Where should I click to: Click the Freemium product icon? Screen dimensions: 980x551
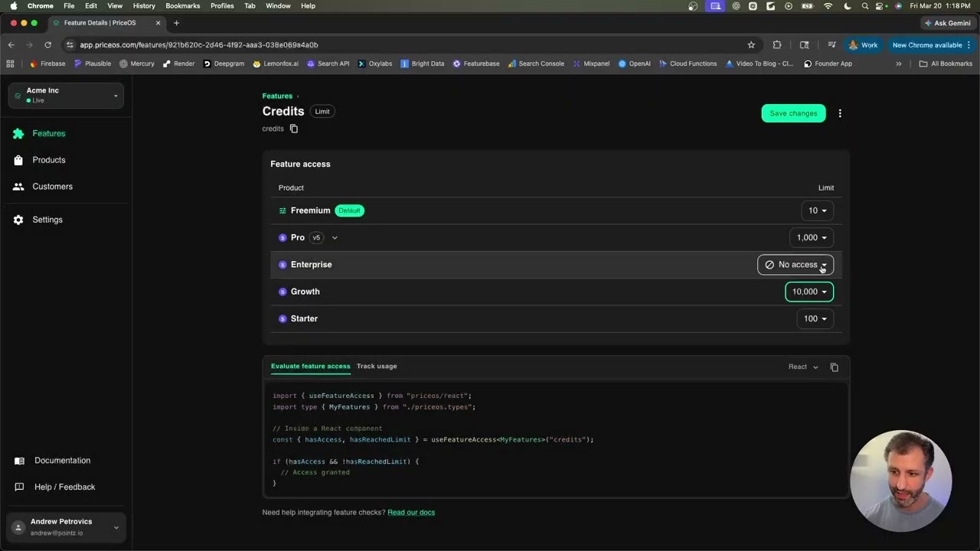[283, 210]
